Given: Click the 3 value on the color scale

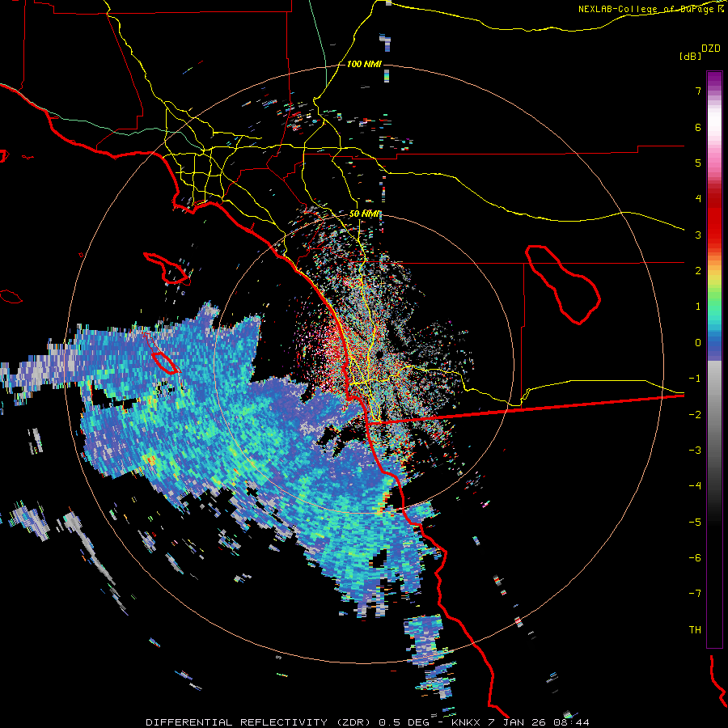Looking at the screenshot, I should click(698, 235).
